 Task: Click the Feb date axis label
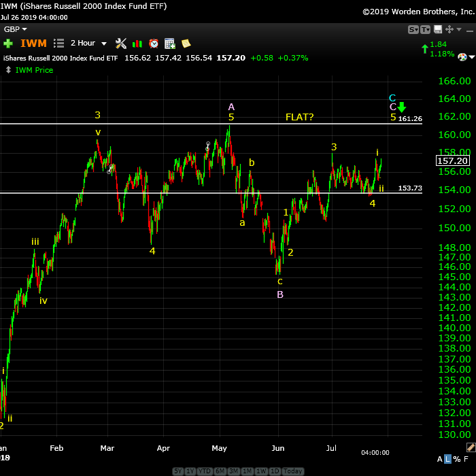coord(56,448)
